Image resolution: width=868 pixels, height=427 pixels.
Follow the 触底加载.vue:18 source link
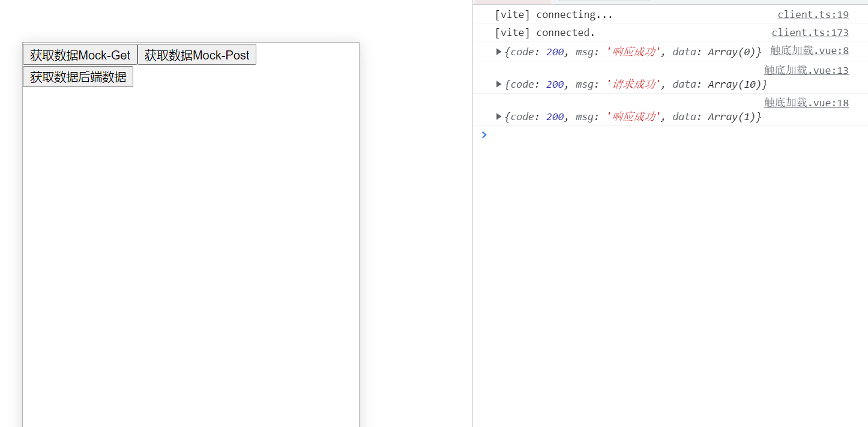[806, 103]
